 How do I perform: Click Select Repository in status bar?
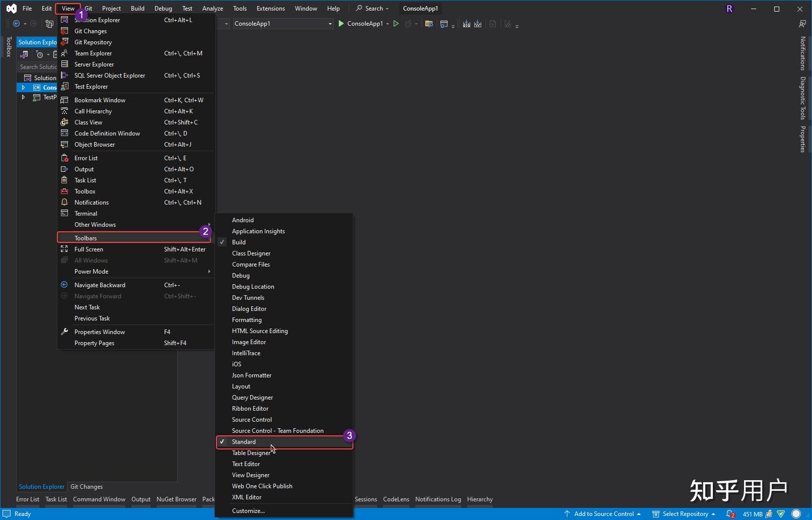click(x=685, y=514)
